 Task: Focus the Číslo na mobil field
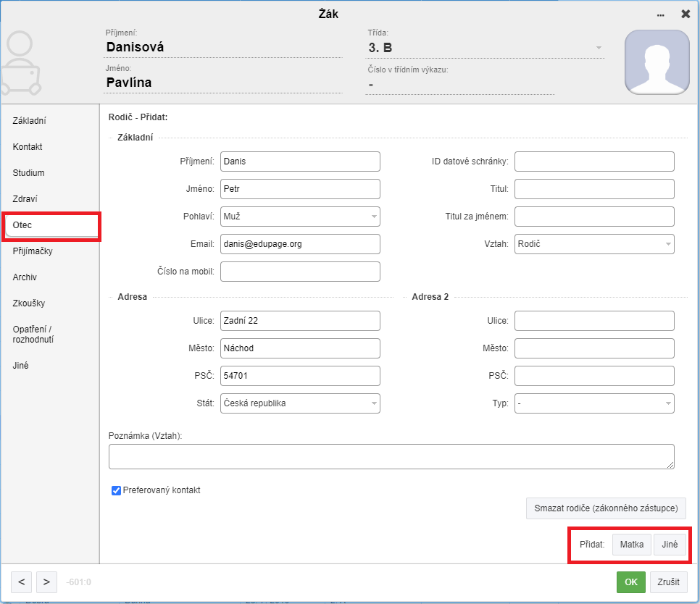[x=300, y=271]
